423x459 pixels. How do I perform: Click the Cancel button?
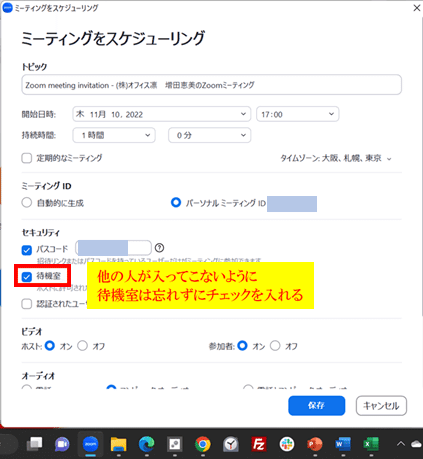coord(381,405)
